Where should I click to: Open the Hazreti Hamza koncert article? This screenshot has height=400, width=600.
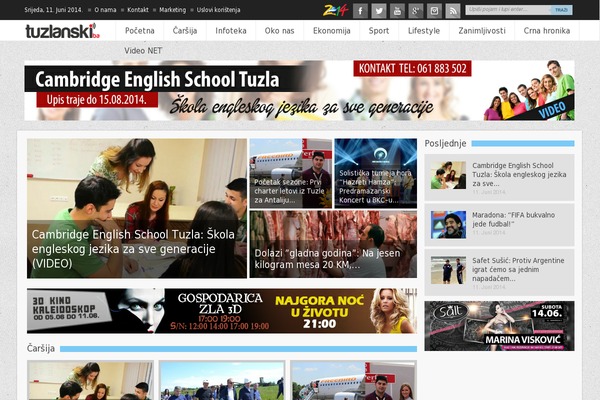(x=376, y=173)
